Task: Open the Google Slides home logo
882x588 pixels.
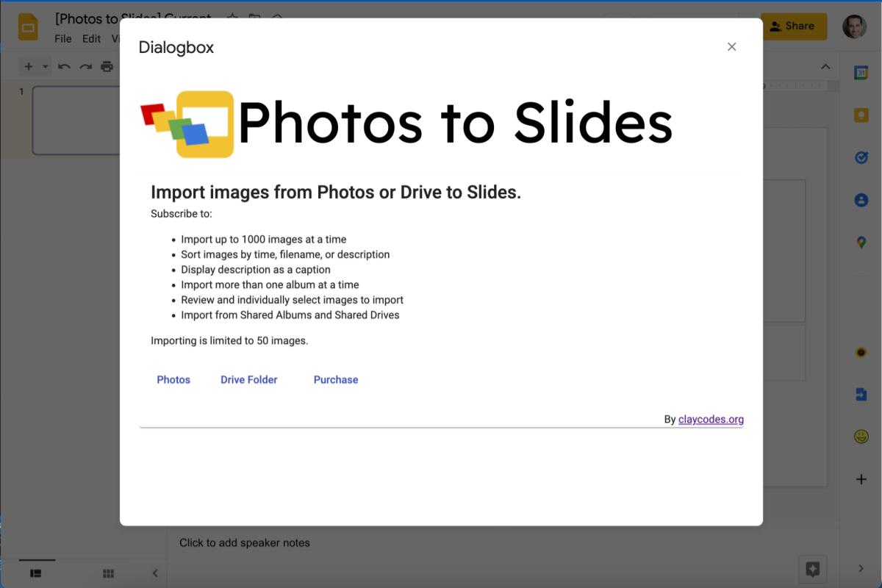Action: 29,27
